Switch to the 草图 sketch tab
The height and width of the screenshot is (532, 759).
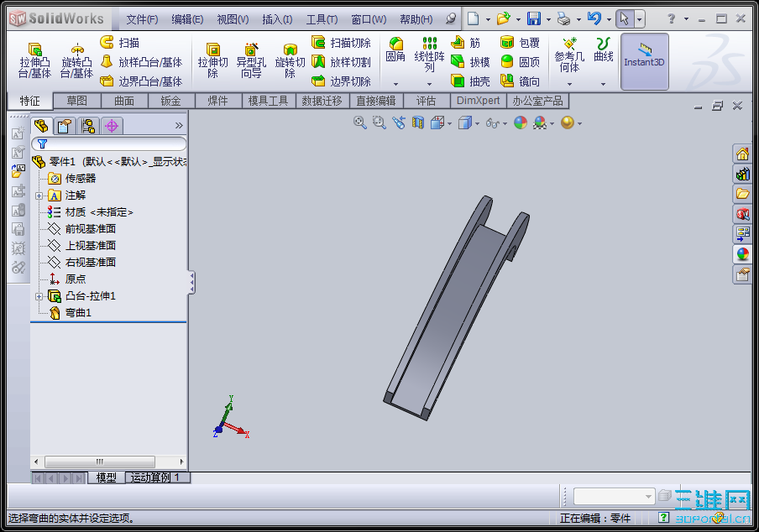pyautogui.click(x=77, y=101)
